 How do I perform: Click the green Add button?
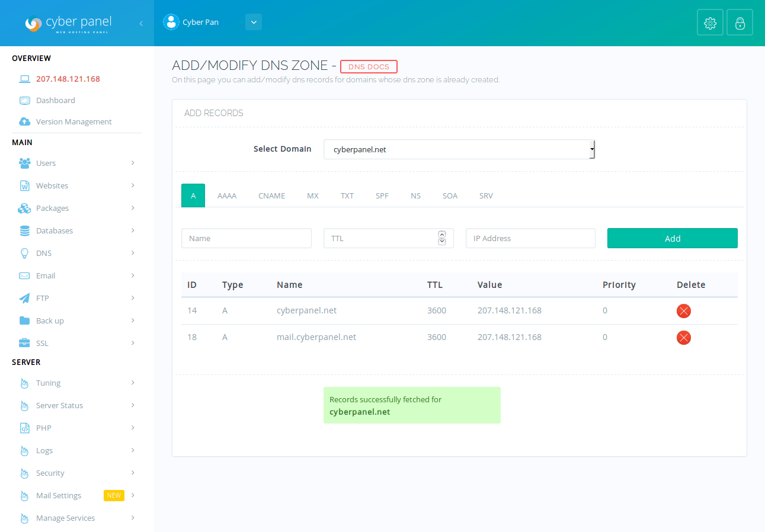673,238
